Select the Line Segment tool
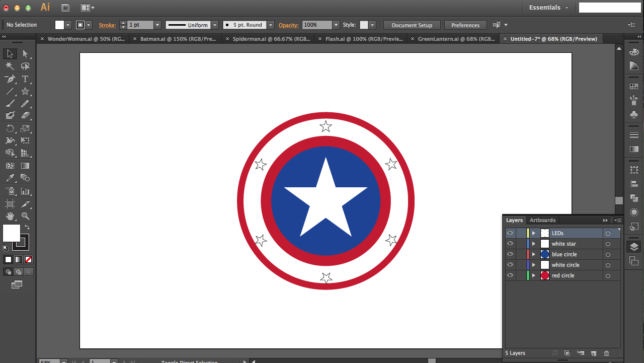The image size is (644, 363). coord(10,91)
